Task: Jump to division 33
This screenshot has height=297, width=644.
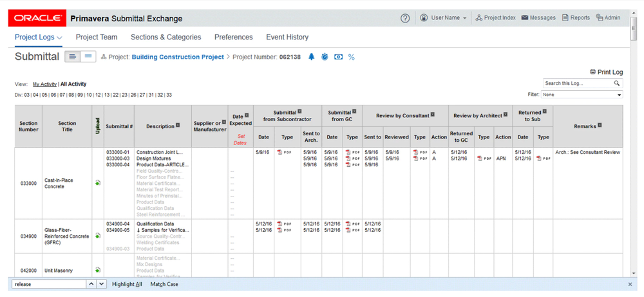Action: click(x=169, y=95)
